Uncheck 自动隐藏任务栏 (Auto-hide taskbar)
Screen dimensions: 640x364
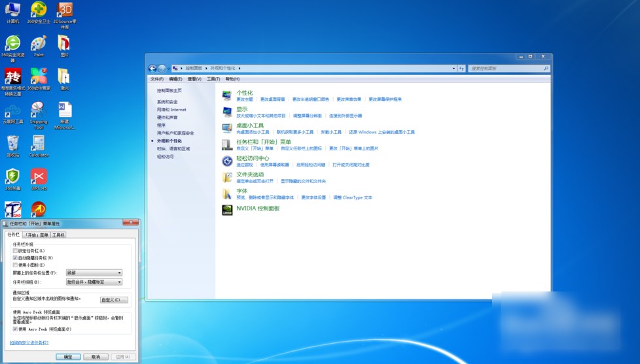[16, 258]
